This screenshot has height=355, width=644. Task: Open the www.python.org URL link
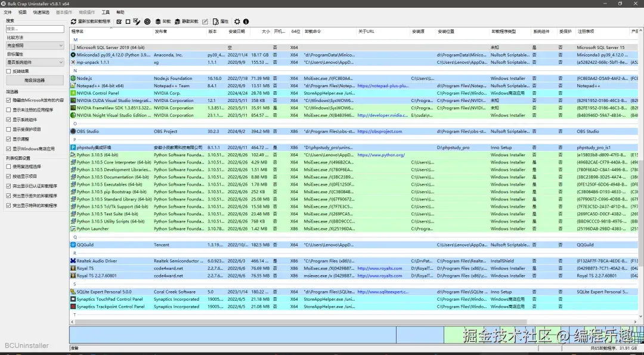(x=381, y=155)
